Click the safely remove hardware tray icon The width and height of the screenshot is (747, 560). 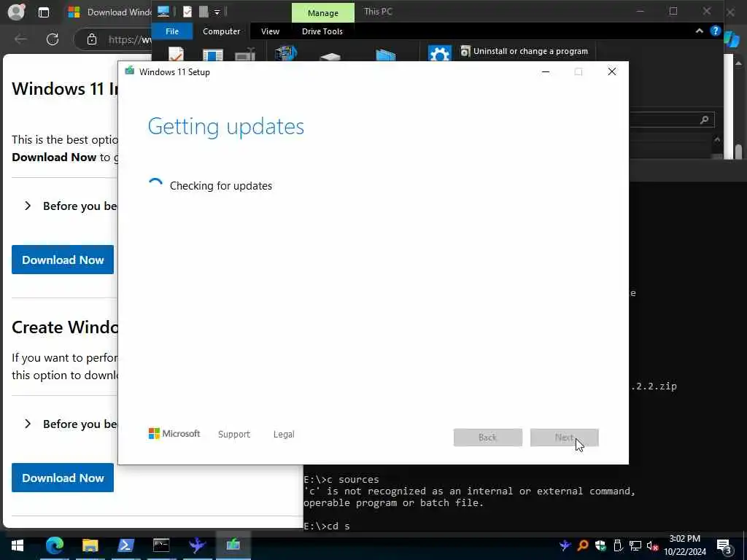point(618,545)
